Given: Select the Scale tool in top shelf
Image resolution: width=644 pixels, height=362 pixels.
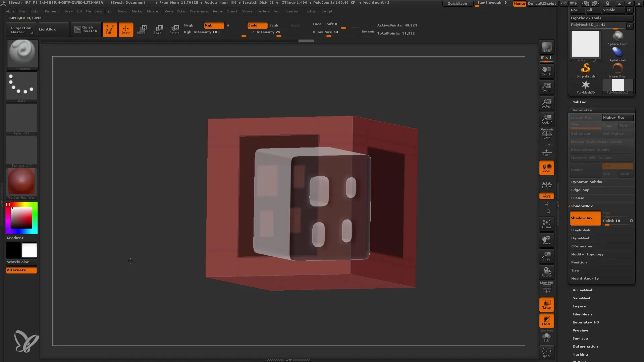Looking at the screenshot, I should 158,29.
